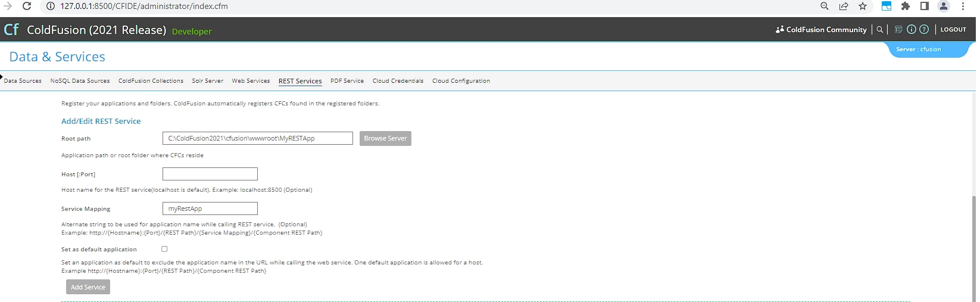Screen dimensions: 980x302
Task: Click the 'Developer' edition label
Action: [192, 32]
